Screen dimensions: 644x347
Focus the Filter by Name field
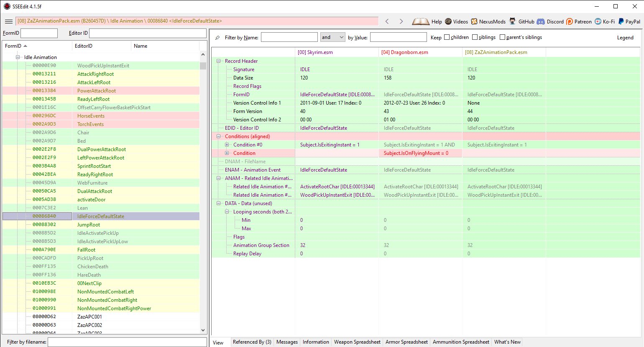coord(289,37)
